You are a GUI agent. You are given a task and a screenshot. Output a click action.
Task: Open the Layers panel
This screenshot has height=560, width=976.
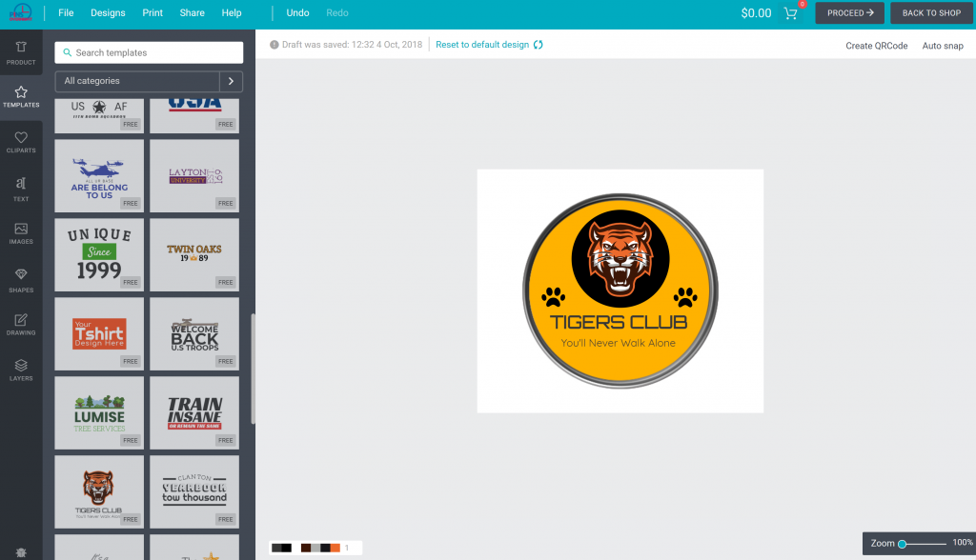[21, 370]
